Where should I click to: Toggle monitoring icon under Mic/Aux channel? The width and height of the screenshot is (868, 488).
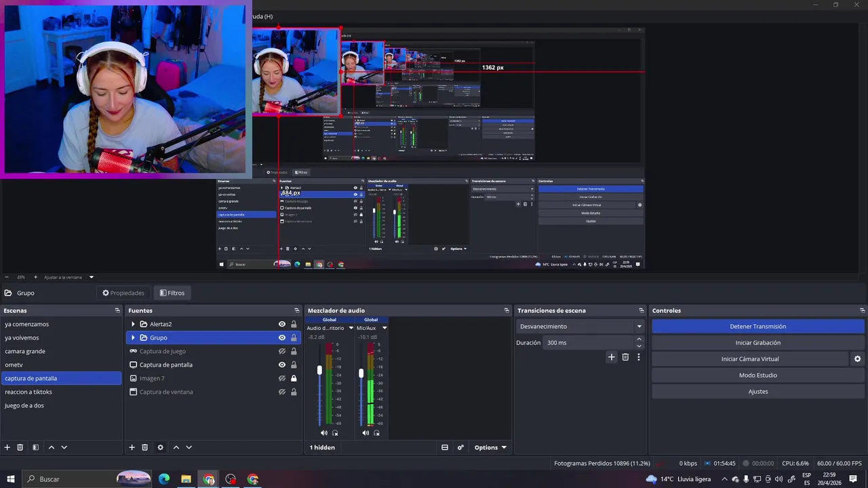[x=376, y=433]
